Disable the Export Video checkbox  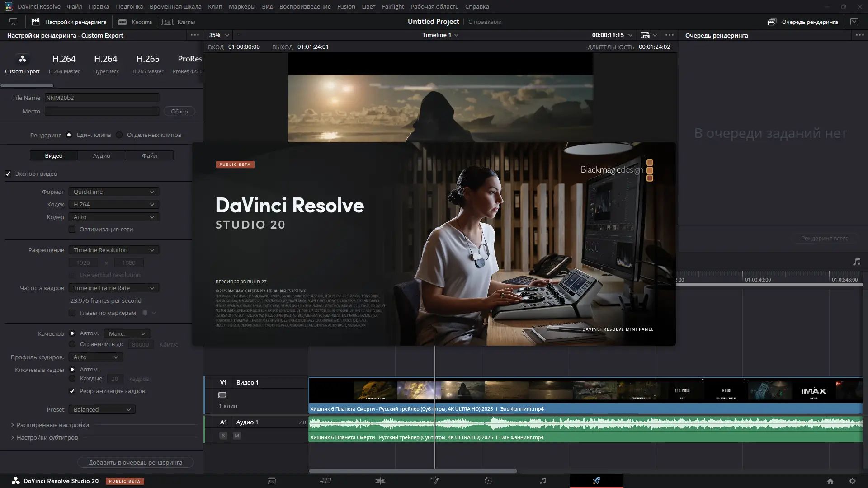pyautogui.click(x=8, y=174)
